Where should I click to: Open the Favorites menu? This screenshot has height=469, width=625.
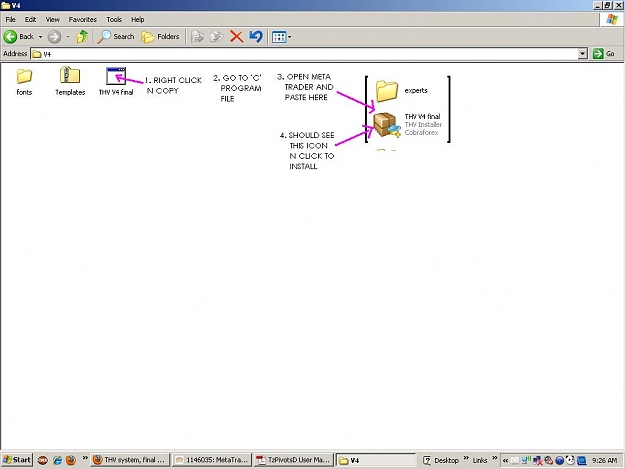[x=83, y=19]
